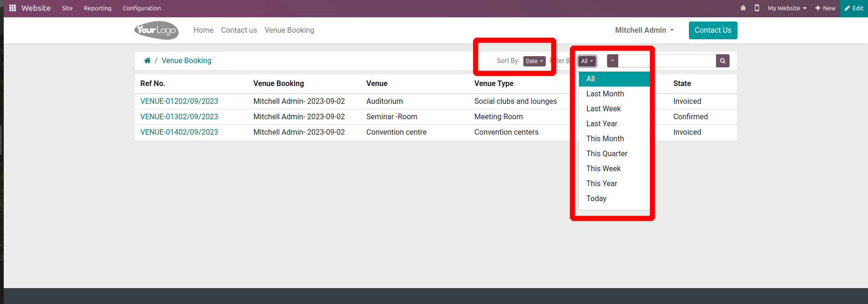The height and width of the screenshot is (304, 868).
Task: Click Invoiced state in Convention centre row
Action: 687,132
